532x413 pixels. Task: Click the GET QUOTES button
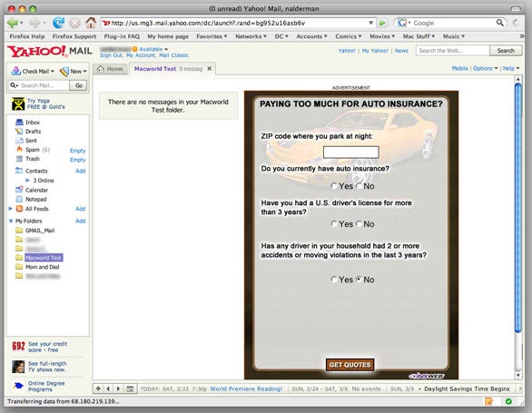350,365
